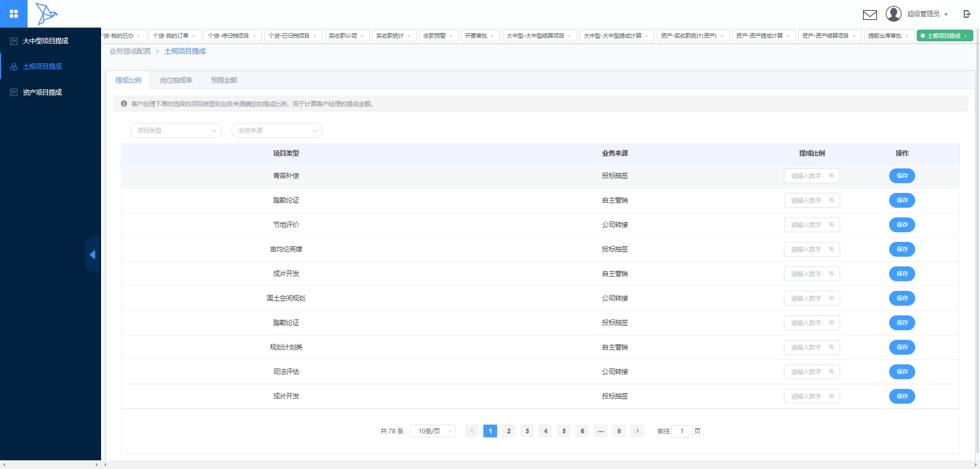
Task: Save the 国土空间规划 row
Action: tap(902, 299)
